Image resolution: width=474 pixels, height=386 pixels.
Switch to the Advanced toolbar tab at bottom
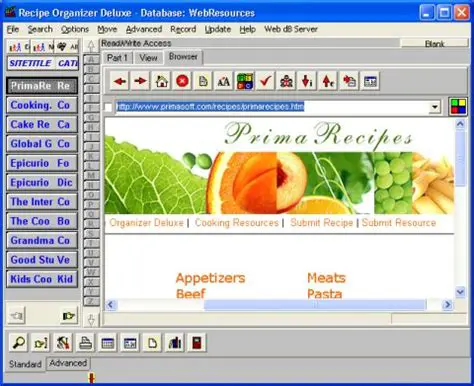(x=68, y=363)
